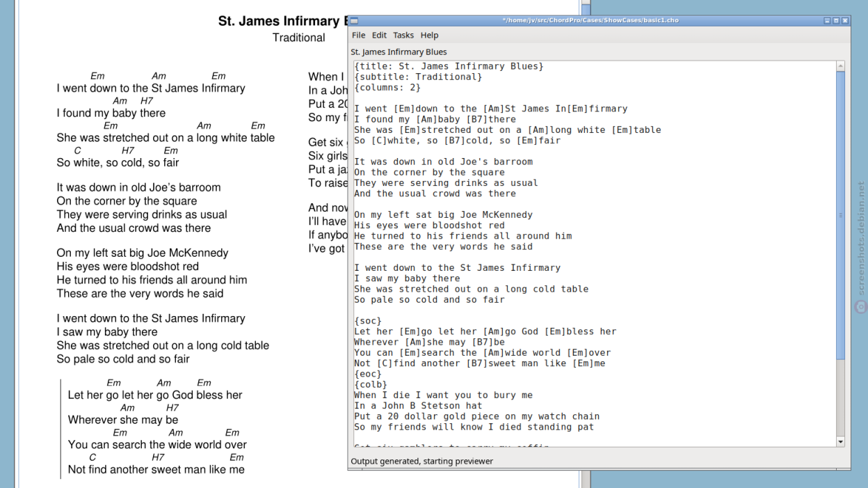Click the {colb} directive in the editor
Image resolution: width=868 pixels, height=488 pixels.
point(371,384)
